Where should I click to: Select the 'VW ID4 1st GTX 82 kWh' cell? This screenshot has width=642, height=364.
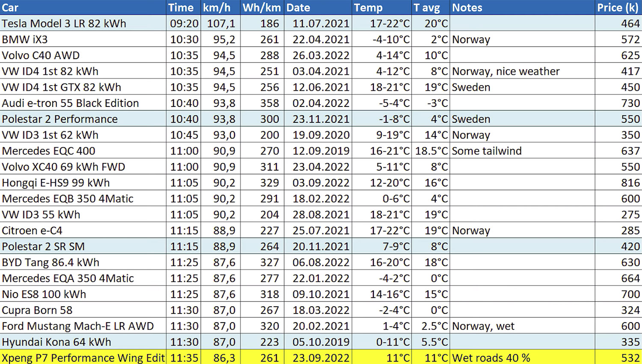[83, 87]
